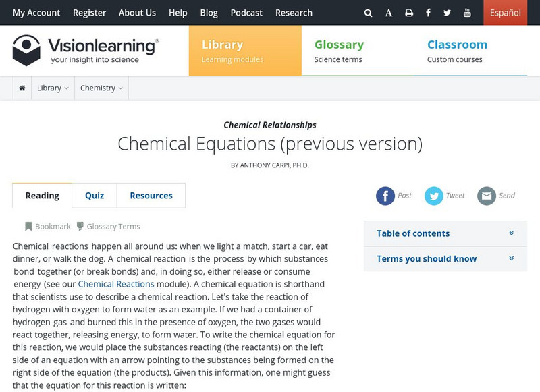Click the print page icon
The image size is (540, 392).
coord(409,13)
